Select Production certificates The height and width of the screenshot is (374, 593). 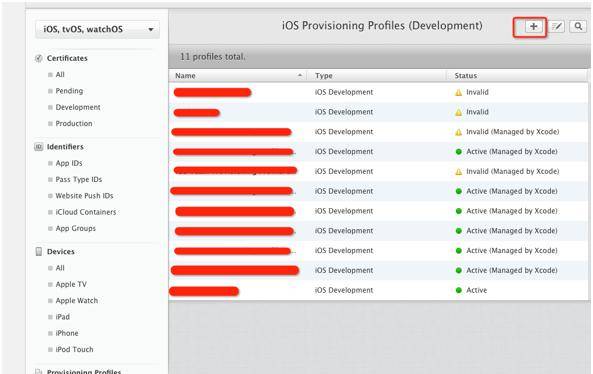point(74,123)
